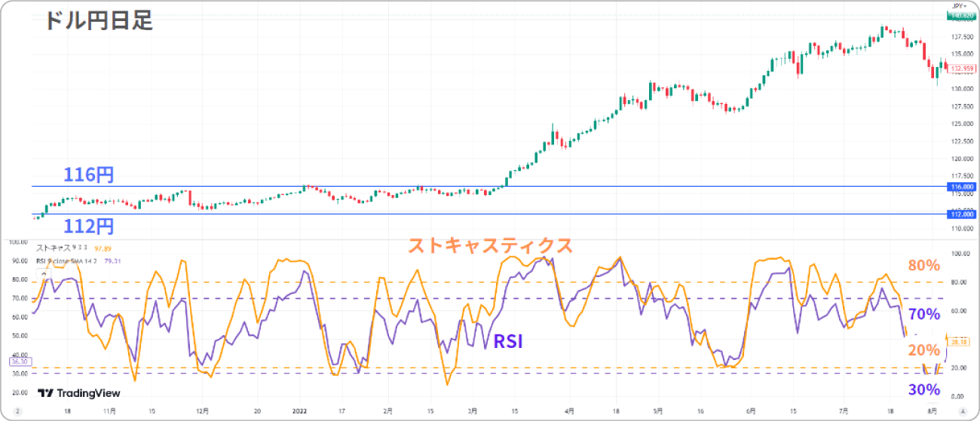The width and height of the screenshot is (980, 421).
Task: Toggle auto scale with the A button
Action: [x=962, y=411]
